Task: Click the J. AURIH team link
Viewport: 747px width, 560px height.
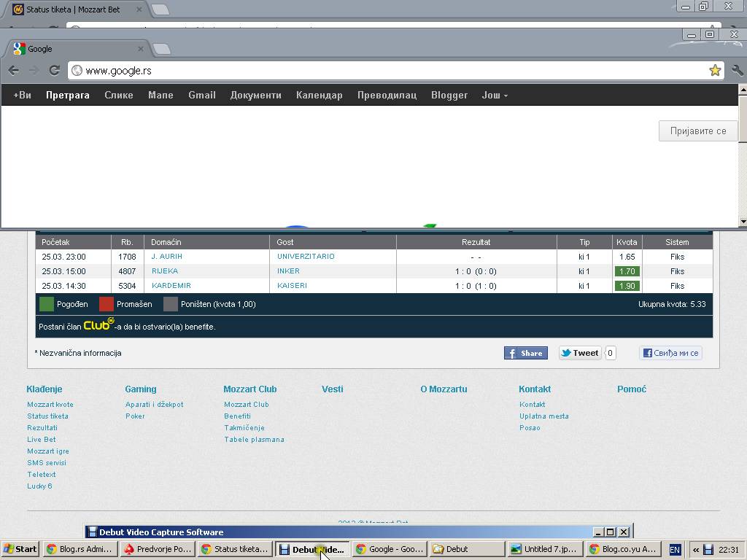Action: point(167,257)
